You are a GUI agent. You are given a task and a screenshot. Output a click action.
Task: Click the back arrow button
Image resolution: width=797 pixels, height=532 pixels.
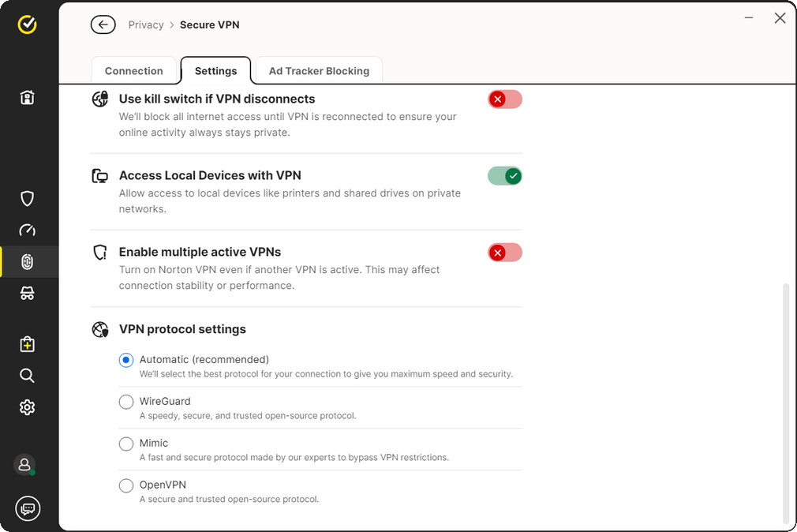coord(103,24)
